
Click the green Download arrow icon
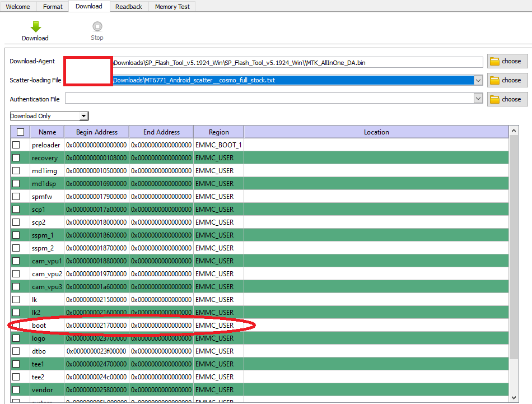(x=35, y=27)
